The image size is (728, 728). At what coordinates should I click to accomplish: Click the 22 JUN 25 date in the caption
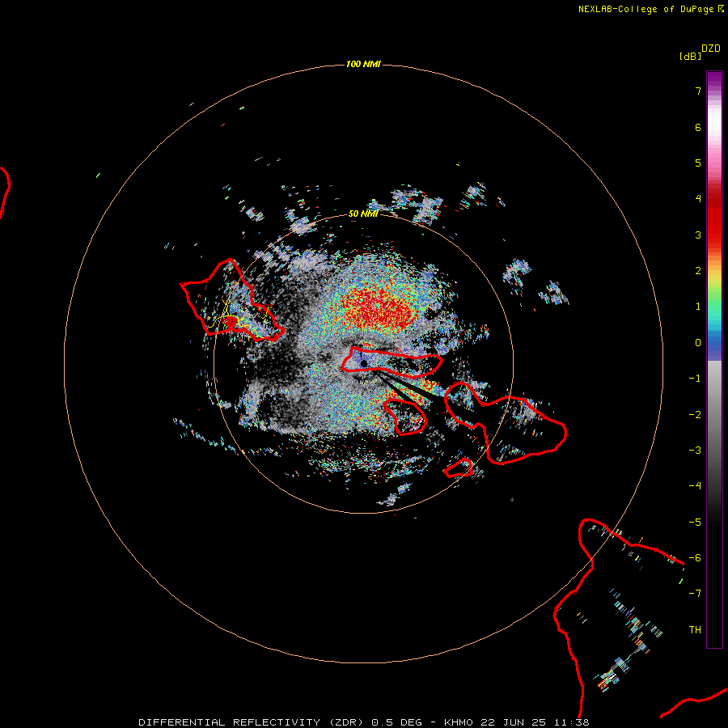[514, 722]
